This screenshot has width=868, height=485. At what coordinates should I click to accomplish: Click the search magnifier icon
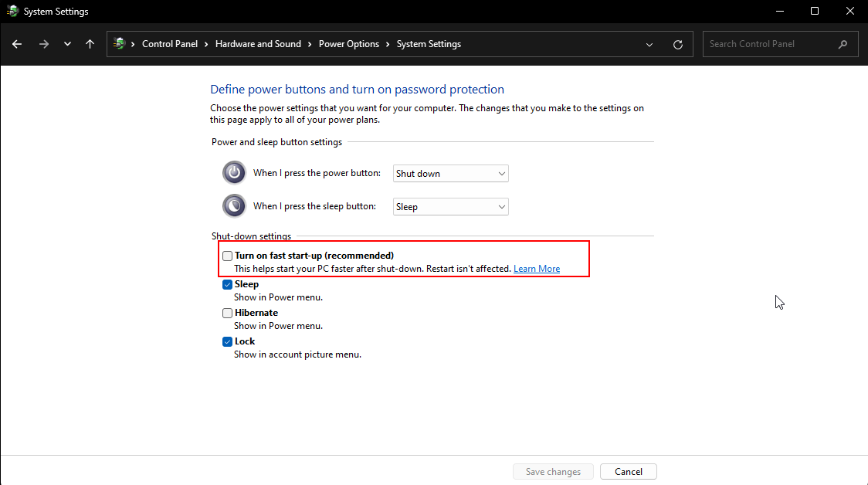coord(843,44)
